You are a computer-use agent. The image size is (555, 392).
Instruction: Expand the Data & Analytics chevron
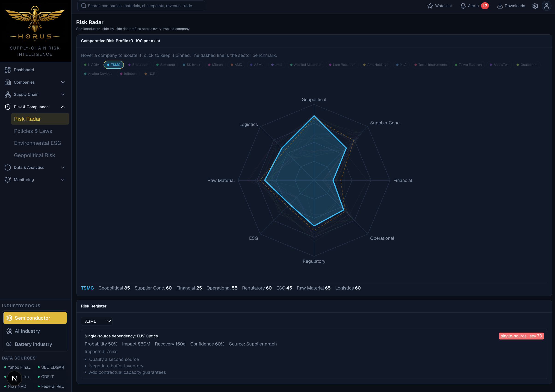pyautogui.click(x=63, y=167)
